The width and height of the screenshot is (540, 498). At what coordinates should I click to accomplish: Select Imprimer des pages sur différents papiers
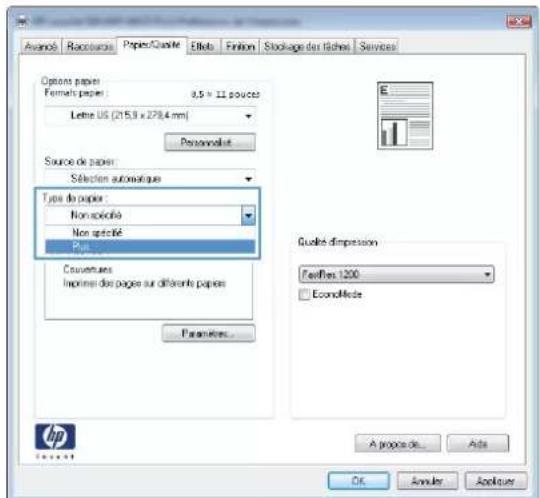(144, 283)
